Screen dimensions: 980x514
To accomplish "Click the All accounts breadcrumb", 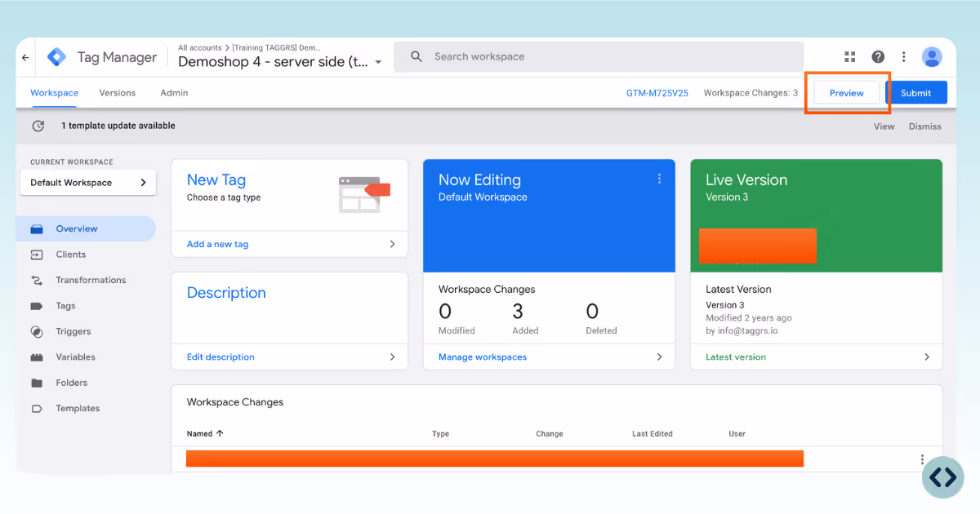I will point(200,48).
